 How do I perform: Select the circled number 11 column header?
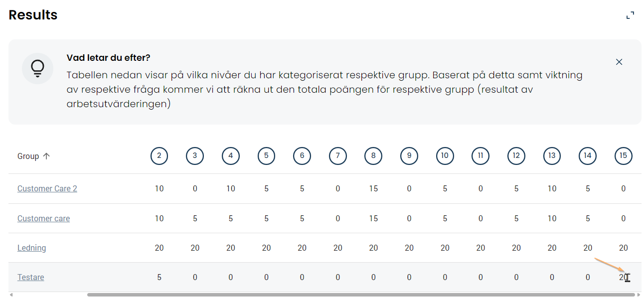pos(481,156)
